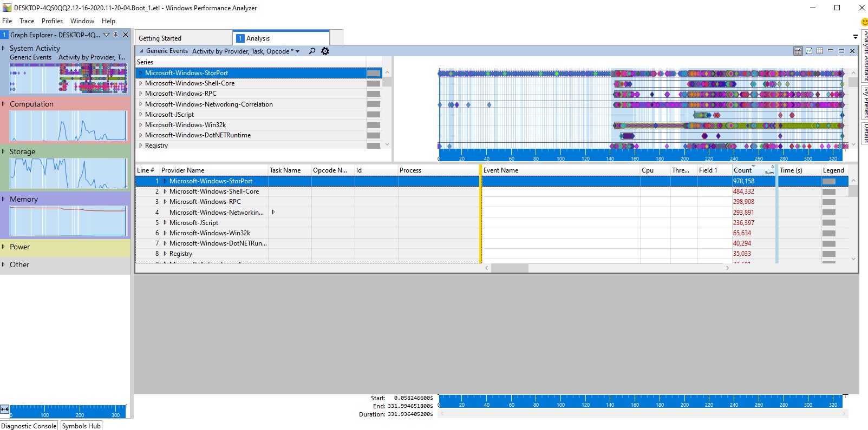This screenshot has height=430, width=868.
Task: Open the search magnifier in Generic Events
Action: 312,51
